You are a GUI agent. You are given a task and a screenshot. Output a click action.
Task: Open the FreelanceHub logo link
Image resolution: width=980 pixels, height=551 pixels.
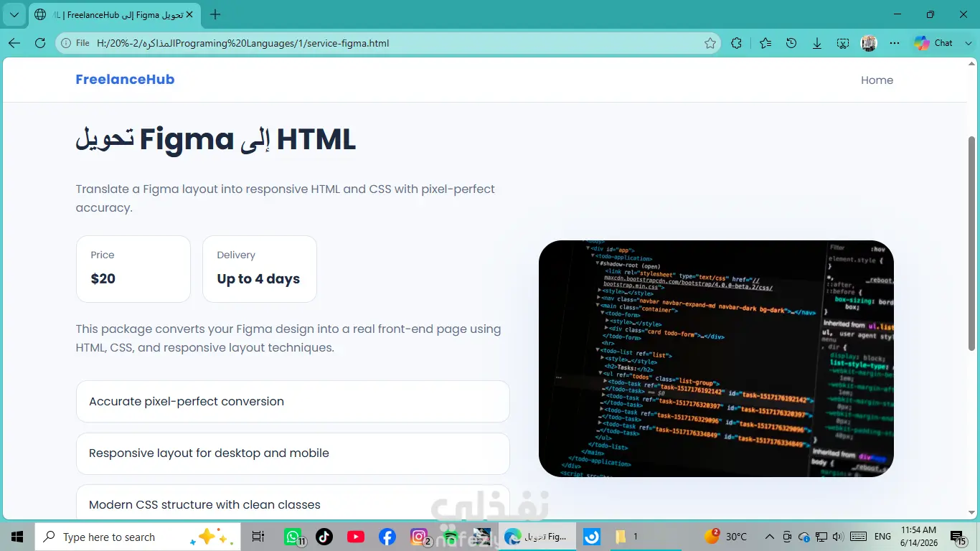pyautogui.click(x=125, y=80)
